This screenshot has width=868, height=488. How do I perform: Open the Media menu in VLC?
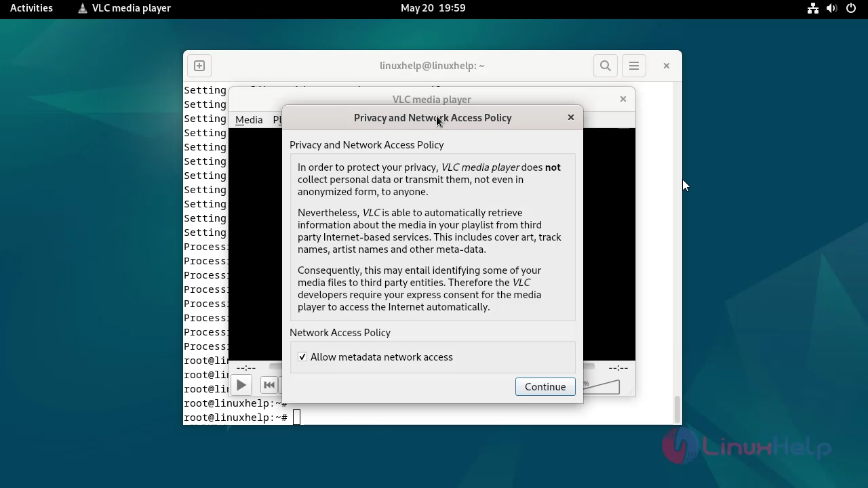249,120
